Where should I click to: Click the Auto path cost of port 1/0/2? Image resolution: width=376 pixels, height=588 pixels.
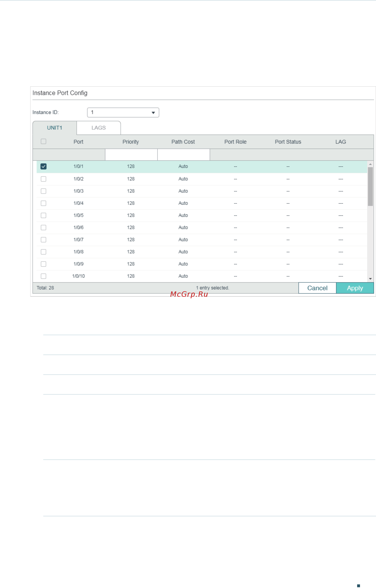coord(183,179)
